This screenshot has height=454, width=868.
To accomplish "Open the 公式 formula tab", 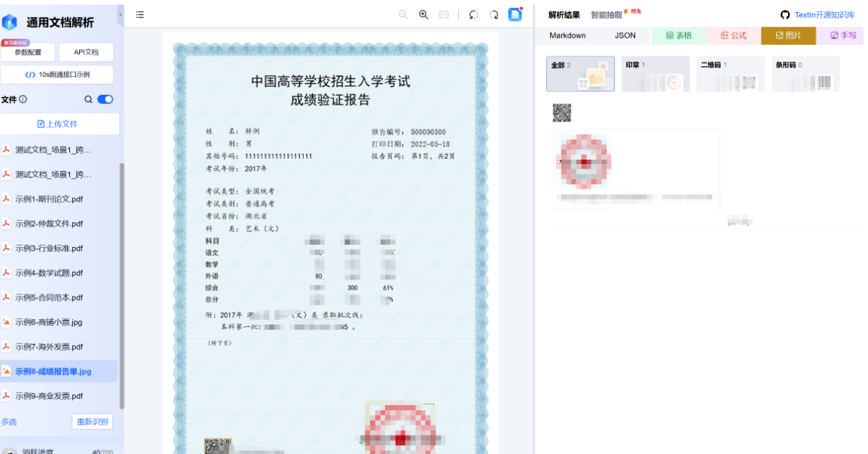I will point(734,35).
